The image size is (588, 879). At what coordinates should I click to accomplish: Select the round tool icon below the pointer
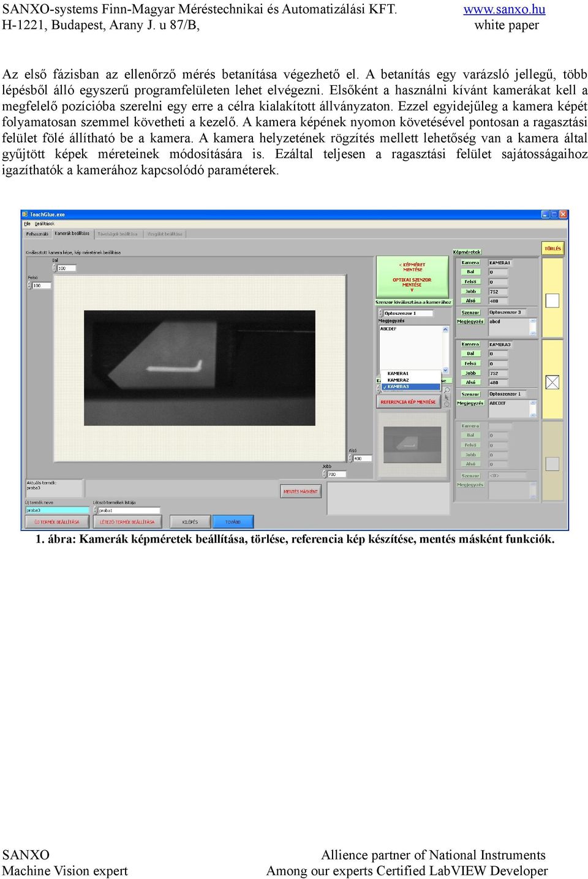click(x=447, y=404)
